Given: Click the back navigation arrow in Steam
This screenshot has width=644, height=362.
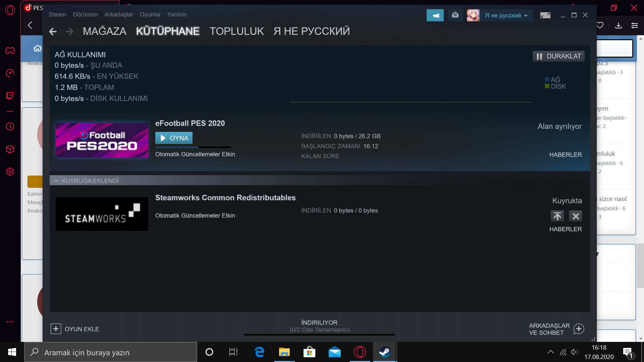Looking at the screenshot, I should [x=53, y=32].
